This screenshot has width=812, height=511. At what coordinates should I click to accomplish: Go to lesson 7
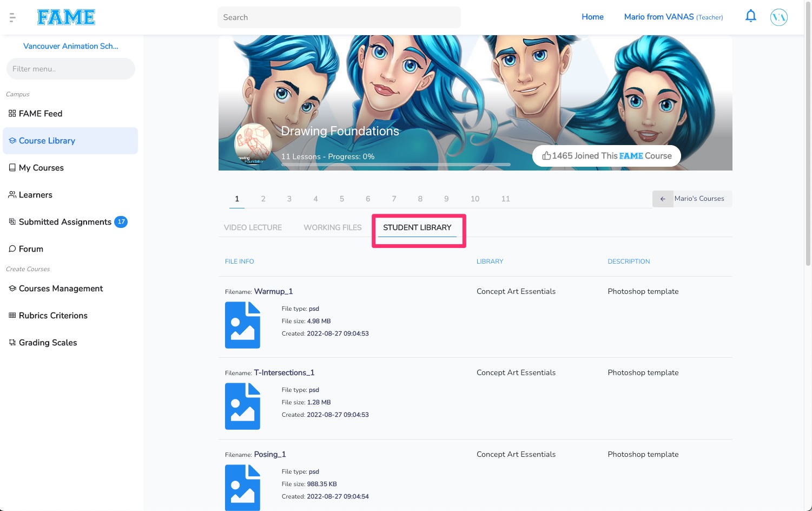coord(394,199)
